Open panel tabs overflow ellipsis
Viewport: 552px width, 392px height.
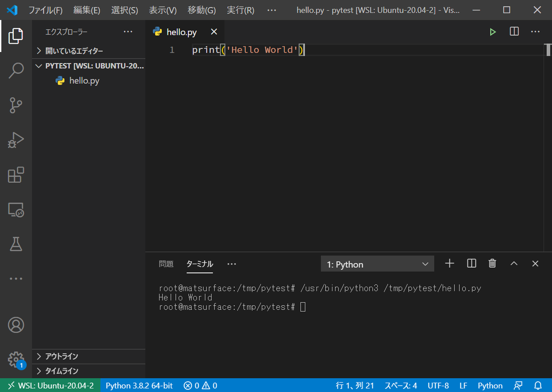[x=231, y=264]
